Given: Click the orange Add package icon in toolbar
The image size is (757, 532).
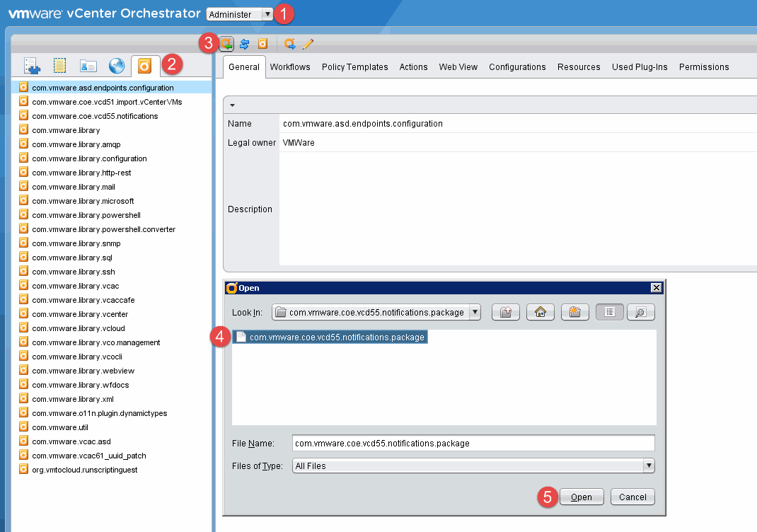Looking at the screenshot, I should point(262,44).
